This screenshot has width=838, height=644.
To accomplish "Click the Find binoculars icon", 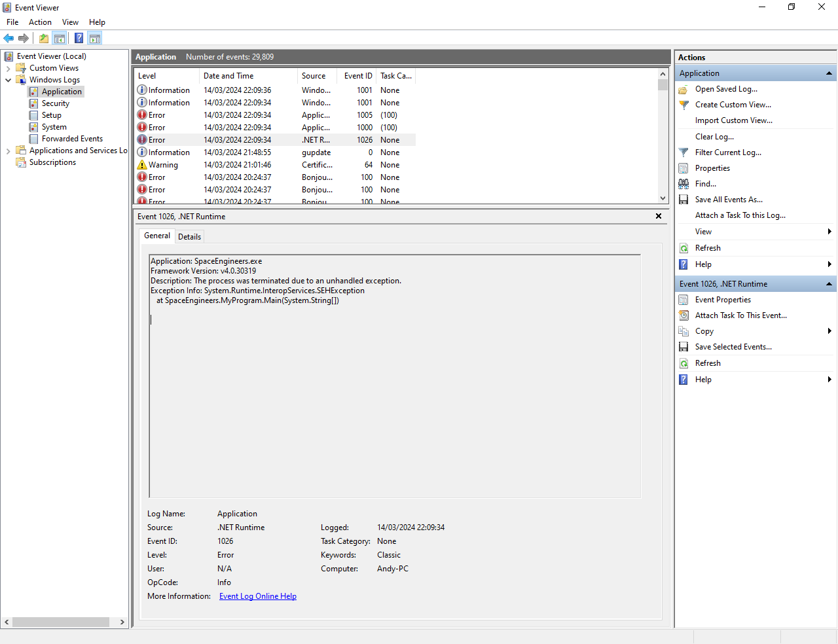I will (x=683, y=184).
